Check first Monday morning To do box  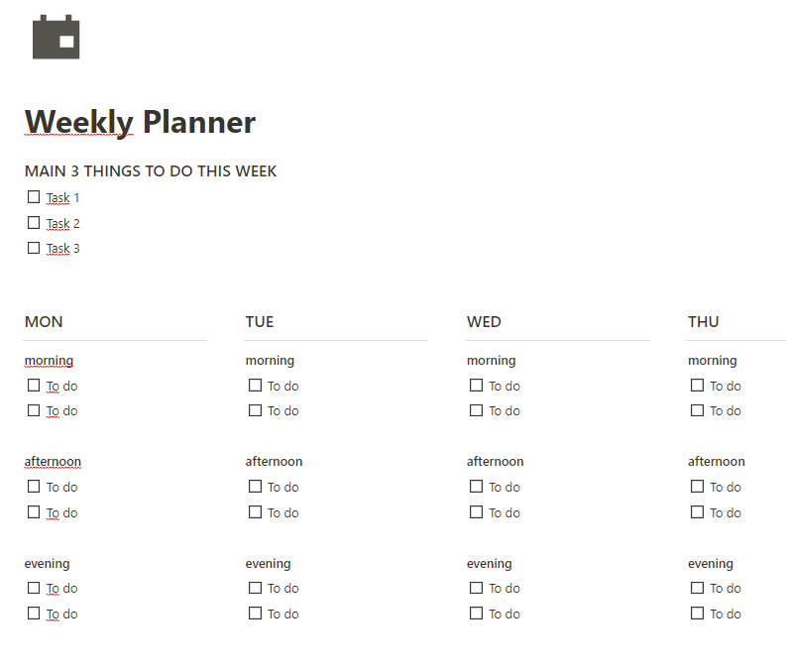pos(34,386)
